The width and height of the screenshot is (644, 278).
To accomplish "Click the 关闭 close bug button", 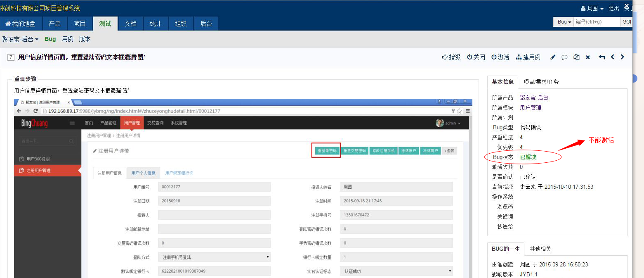I will coord(476,57).
